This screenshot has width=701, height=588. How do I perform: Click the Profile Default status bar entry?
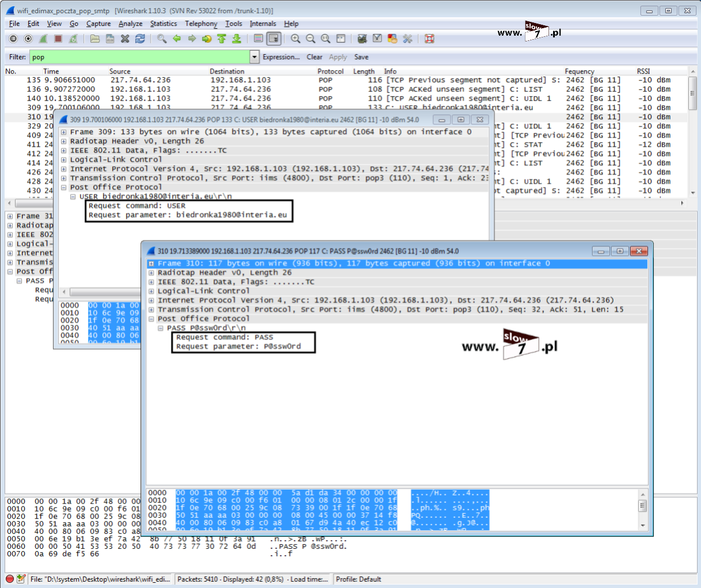click(359, 579)
